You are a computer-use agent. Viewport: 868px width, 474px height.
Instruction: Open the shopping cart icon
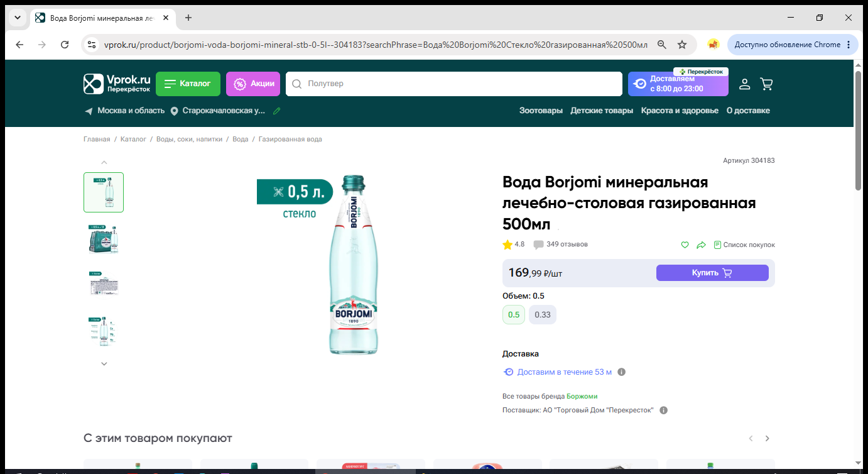[x=766, y=84]
